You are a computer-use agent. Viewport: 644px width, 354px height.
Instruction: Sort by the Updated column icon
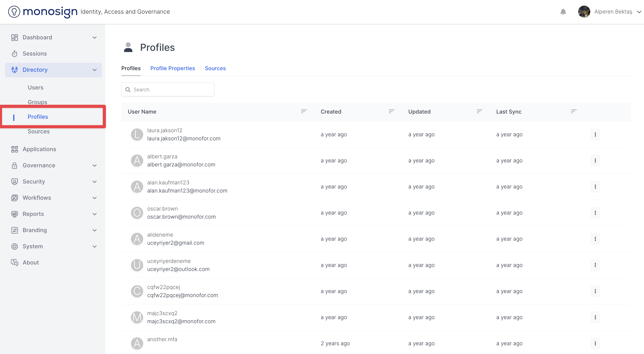[x=479, y=111]
